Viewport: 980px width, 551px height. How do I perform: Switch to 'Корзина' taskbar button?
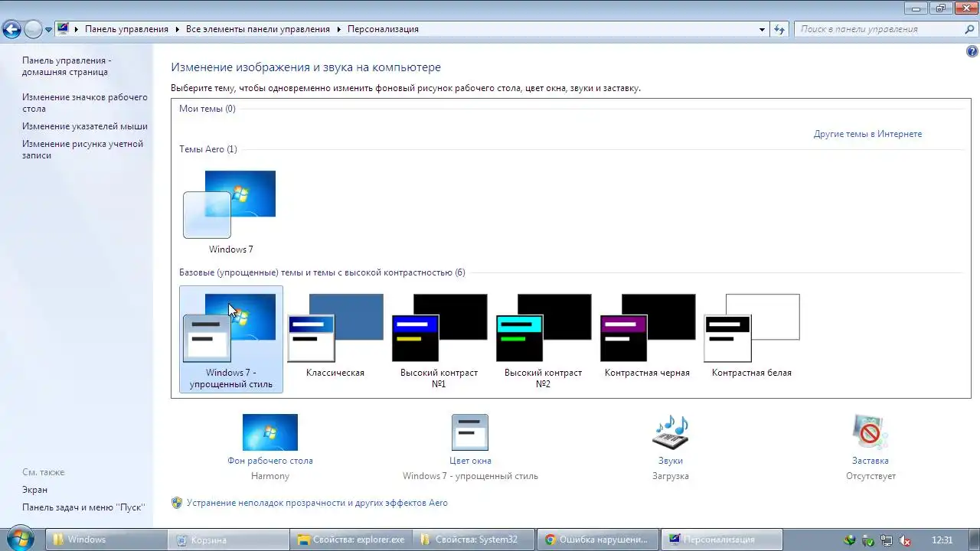tap(228, 540)
